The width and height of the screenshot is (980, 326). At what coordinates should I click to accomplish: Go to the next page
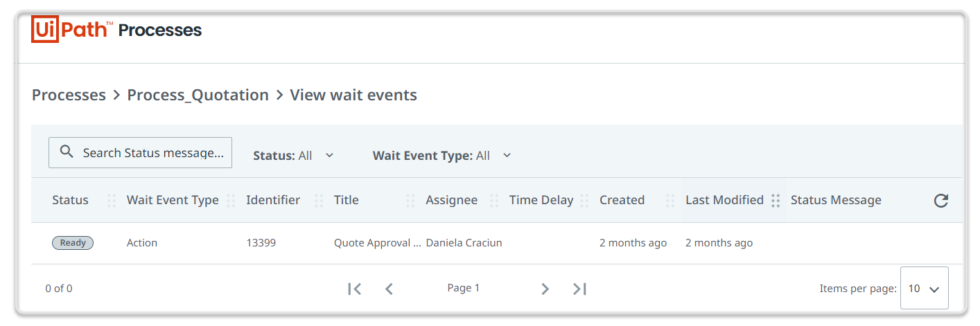(545, 289)
